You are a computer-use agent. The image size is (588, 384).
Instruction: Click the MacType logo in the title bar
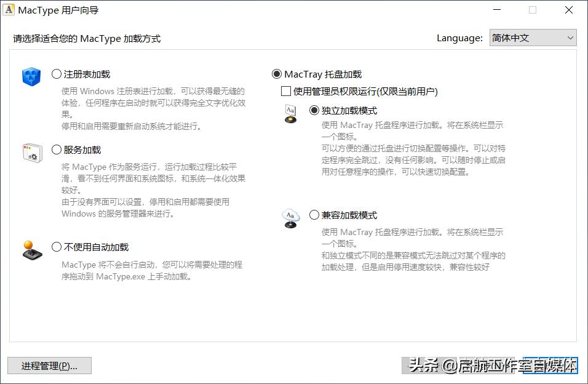(9, 9)
